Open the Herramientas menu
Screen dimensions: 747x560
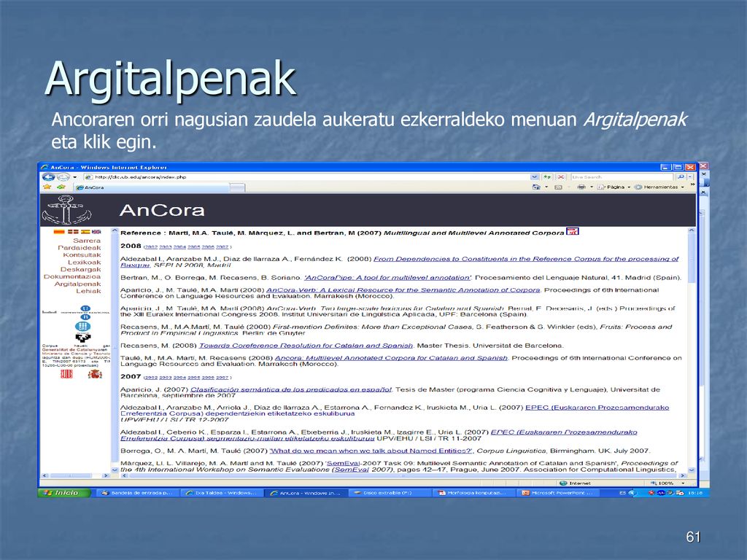(x=659, y=187)
